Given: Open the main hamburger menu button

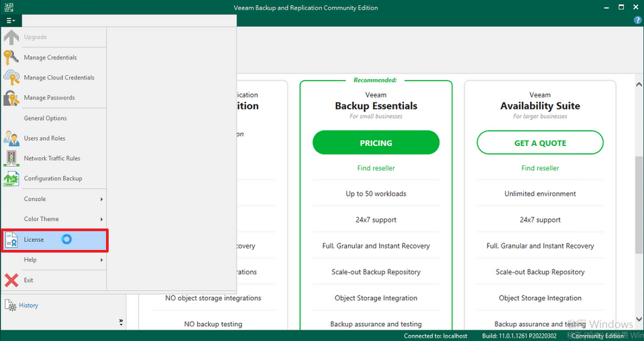Looking at the screenshot, I should pyautogui.click(x=11, y=20).
